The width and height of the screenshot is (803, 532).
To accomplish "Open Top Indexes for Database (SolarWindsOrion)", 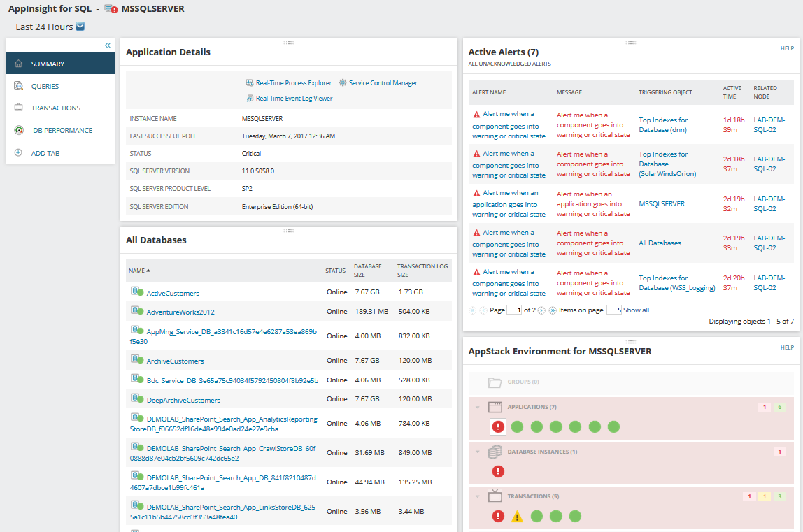I will coord(667,164).
